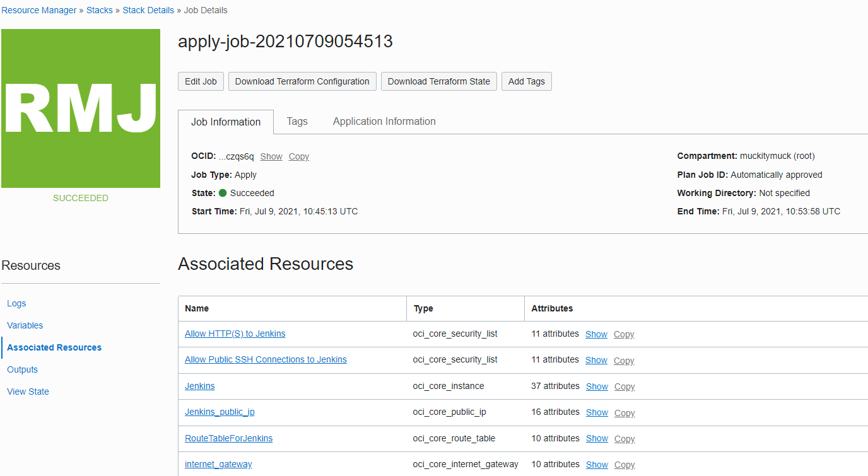868x476 pixels.
Task: Copy the job OCID
Action: pyautogui.click(x=299, y=156)
